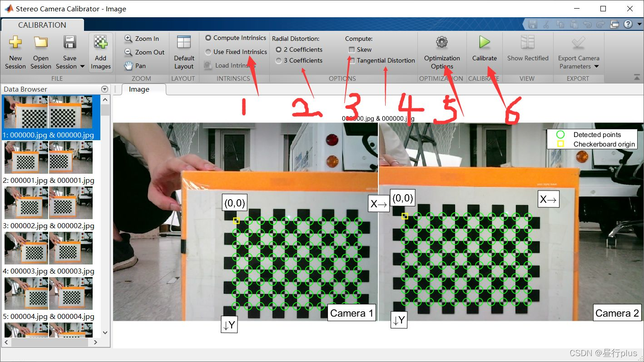The width and height of the screenshot is (644, 362).
Task: Click the quick access redo arrow
Action: (x=600, y=24)
